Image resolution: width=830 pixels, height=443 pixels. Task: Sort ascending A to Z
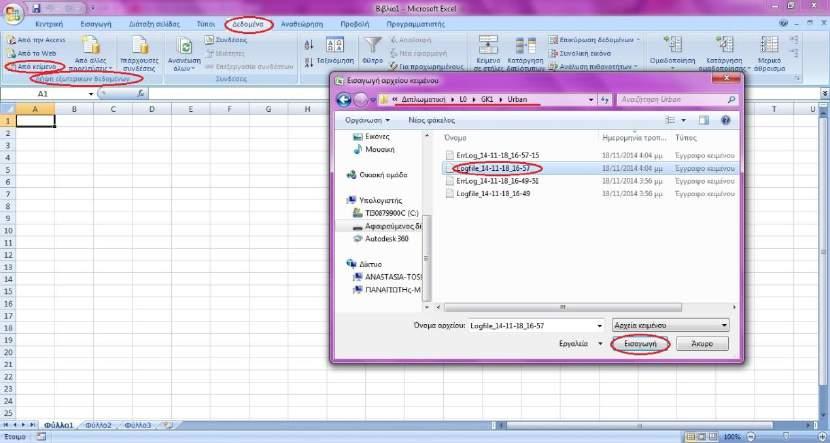coord(311,46)
